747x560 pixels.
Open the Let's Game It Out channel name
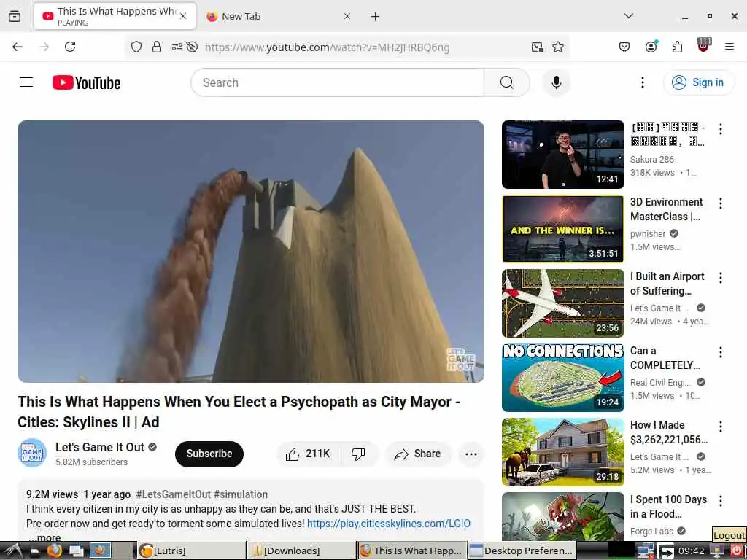click(99, 447)
